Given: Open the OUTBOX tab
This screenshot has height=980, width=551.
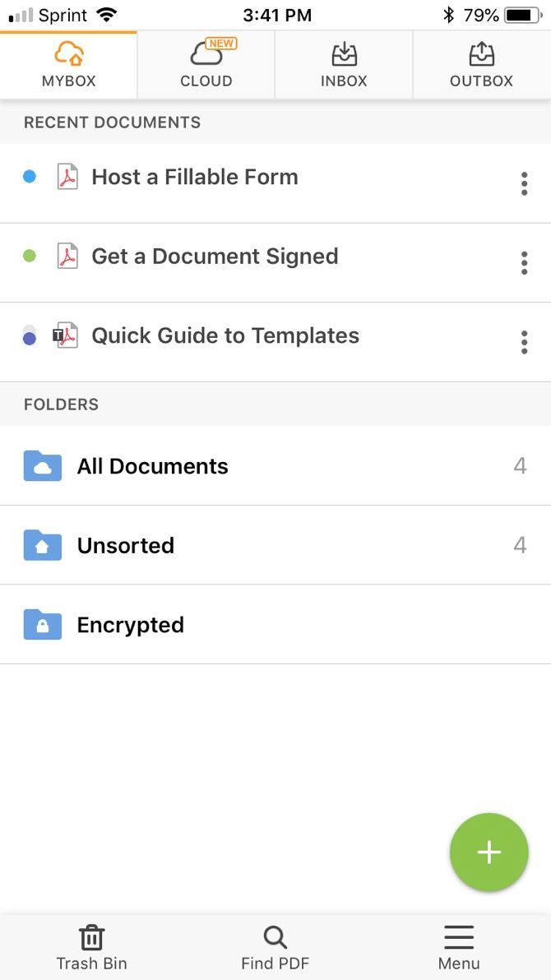Looking at the screenshot, I should coord(481,65).
